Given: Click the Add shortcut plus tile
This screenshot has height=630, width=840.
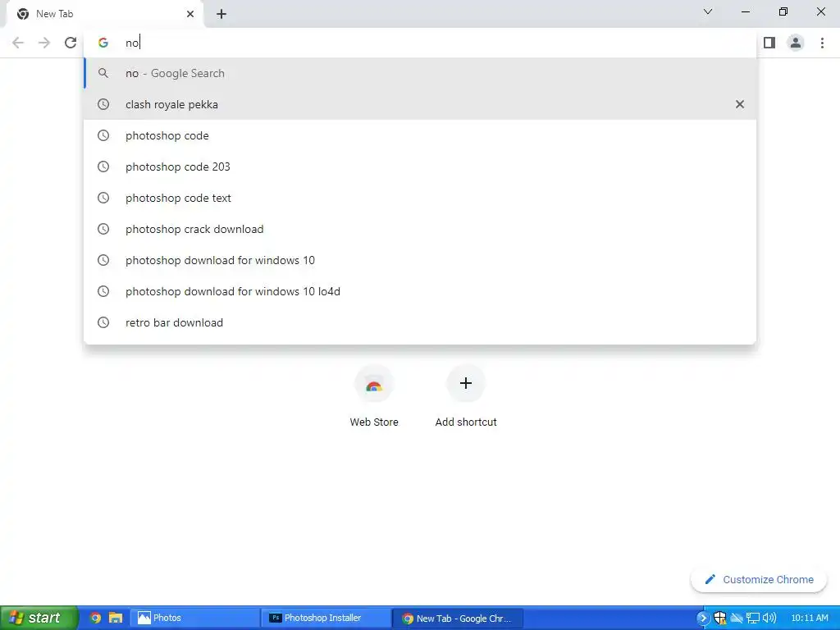Looking at the screenshot, I should pos(466,396).
